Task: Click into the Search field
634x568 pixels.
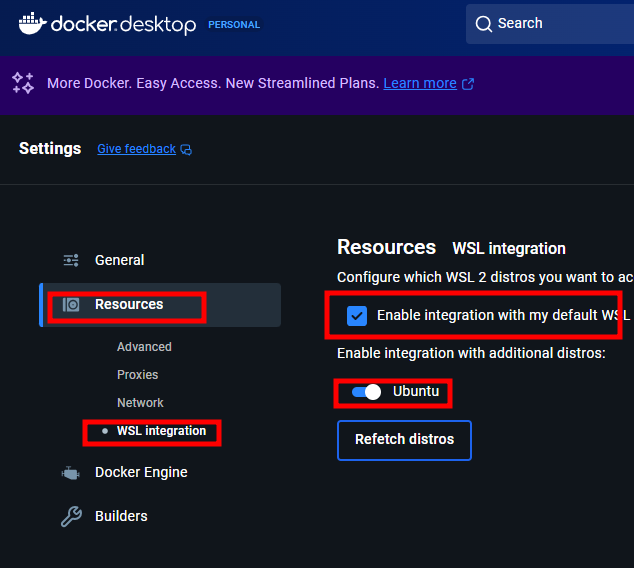Action: [x=550, y=24]
